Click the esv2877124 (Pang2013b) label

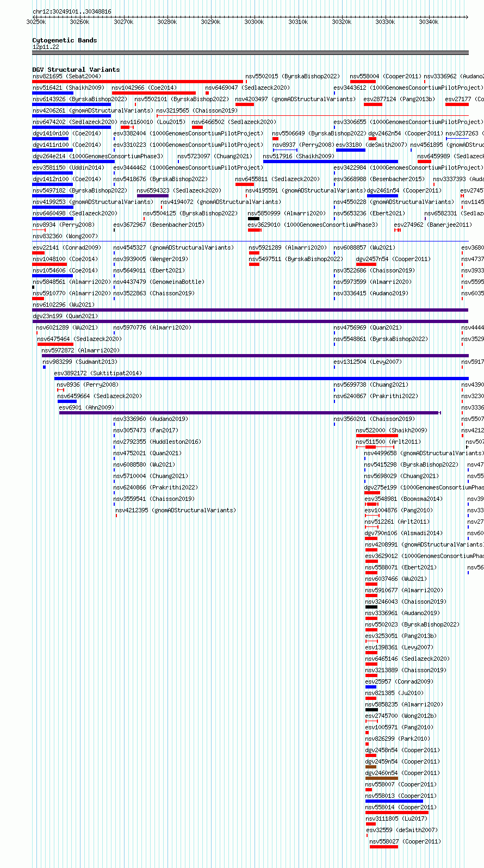click(400, 99)
